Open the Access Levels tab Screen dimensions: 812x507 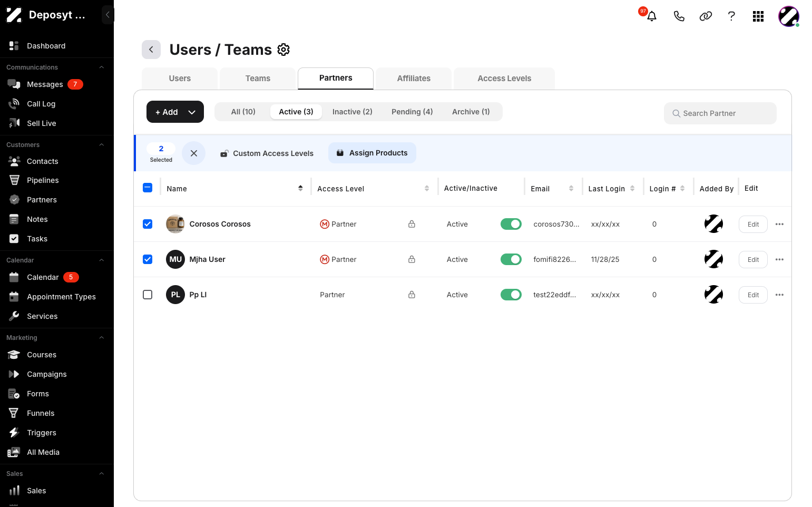504,79
